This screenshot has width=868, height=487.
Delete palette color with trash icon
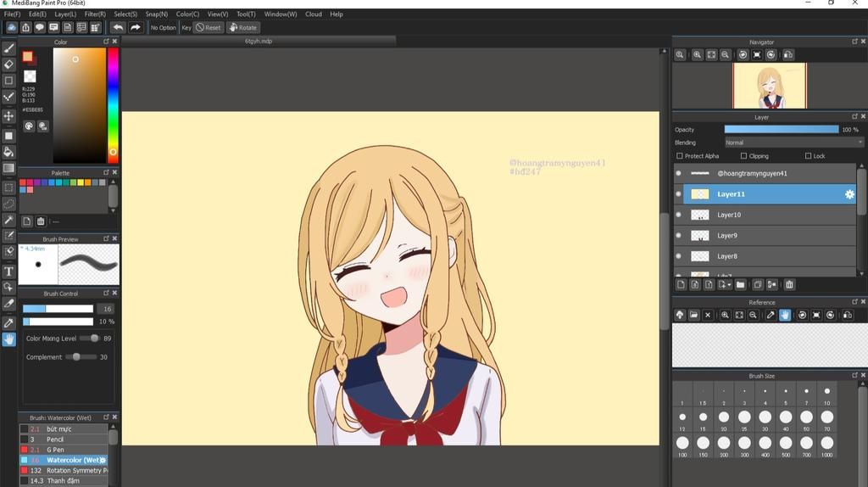pyautogui.click(x=41, y=221)
